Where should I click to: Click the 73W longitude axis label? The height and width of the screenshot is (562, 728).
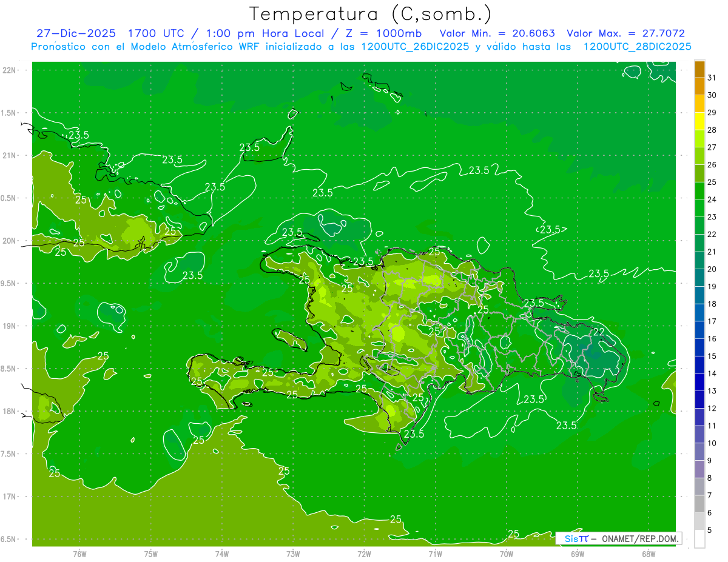(x=293, y=554)
